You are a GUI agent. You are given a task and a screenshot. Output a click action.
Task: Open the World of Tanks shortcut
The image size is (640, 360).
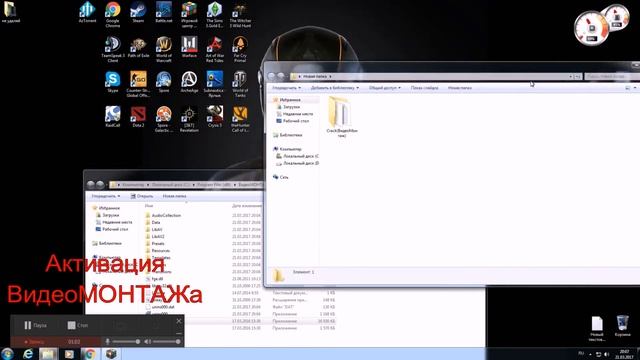[x=240, y=84]
